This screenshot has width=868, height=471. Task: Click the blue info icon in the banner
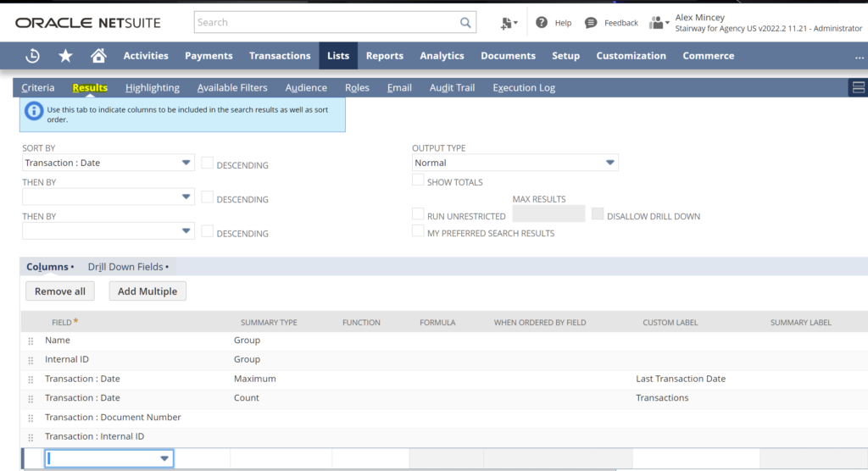coord(34,111)
